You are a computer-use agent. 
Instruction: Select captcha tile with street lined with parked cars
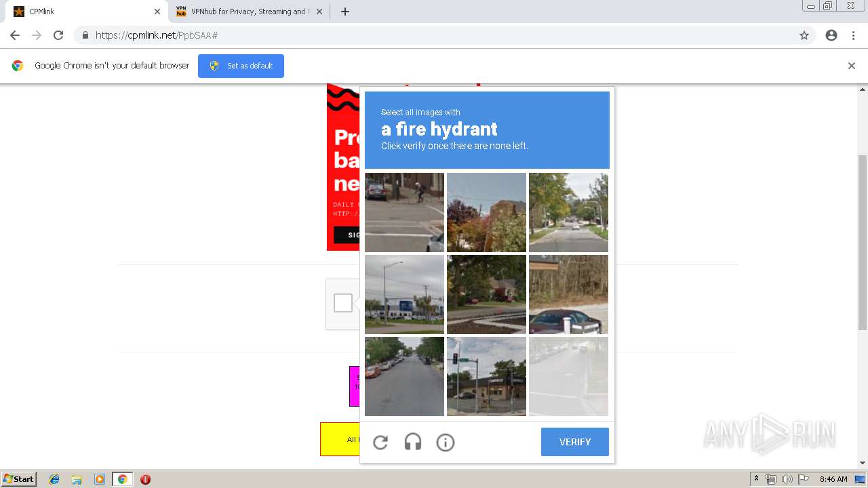click(x=404, y=376)
